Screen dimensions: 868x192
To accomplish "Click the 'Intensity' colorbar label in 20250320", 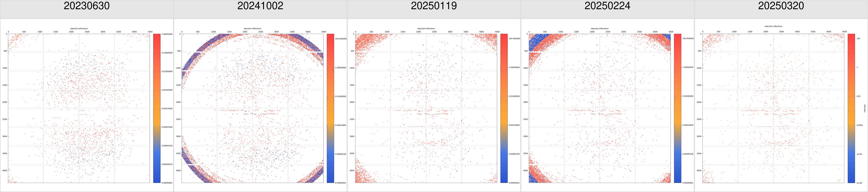I will [x=865, y=108].
